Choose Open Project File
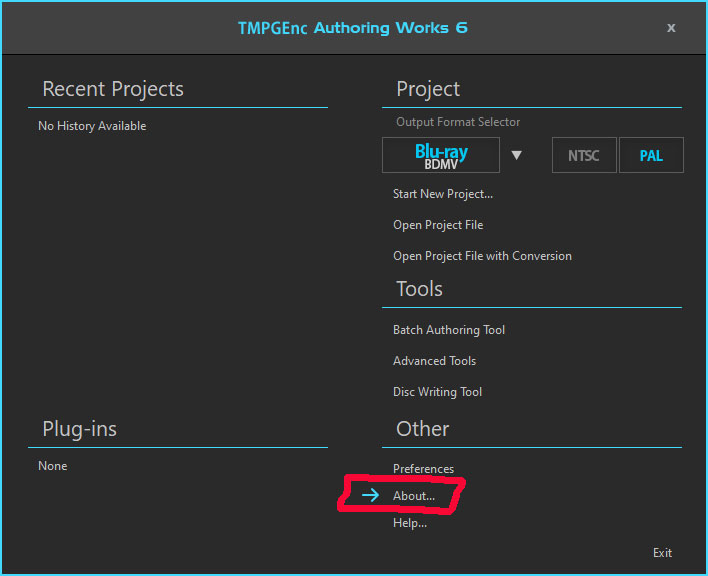This screenshot has height=576, width=708. point(438,225)
